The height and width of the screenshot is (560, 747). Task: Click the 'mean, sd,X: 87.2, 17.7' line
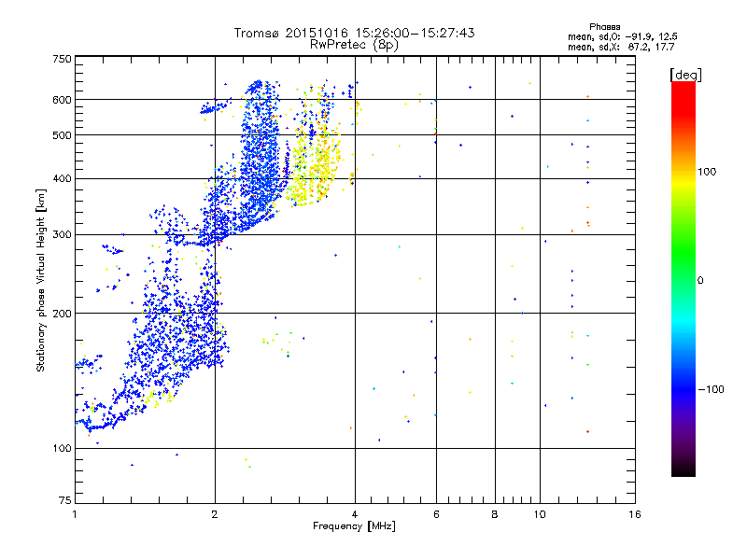pyautogui.click(x=621, y=47)
